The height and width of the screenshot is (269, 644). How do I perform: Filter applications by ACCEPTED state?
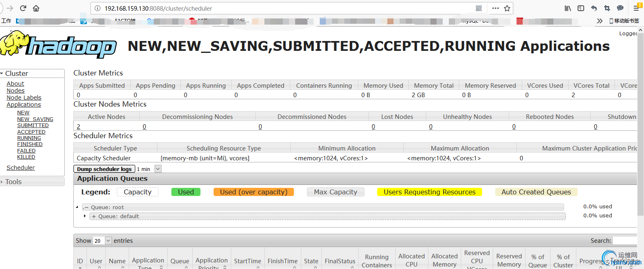[31, 132]
